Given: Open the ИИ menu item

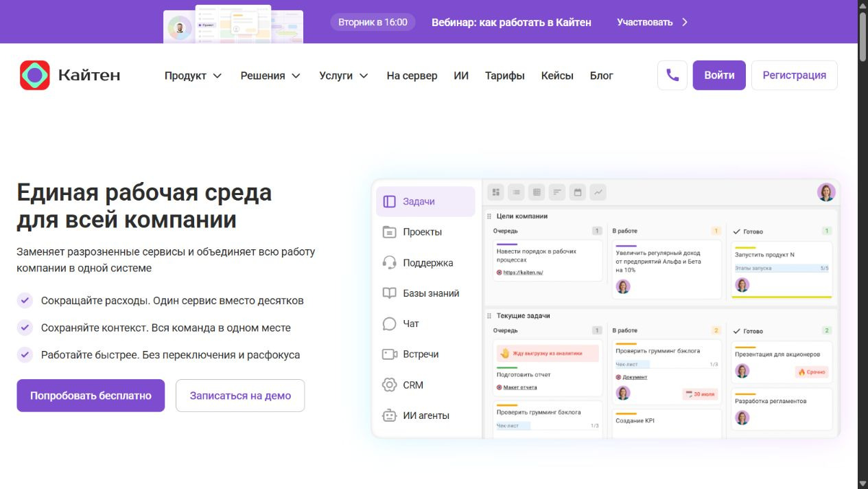Looking at the screenshot, I should click(461, 76).
